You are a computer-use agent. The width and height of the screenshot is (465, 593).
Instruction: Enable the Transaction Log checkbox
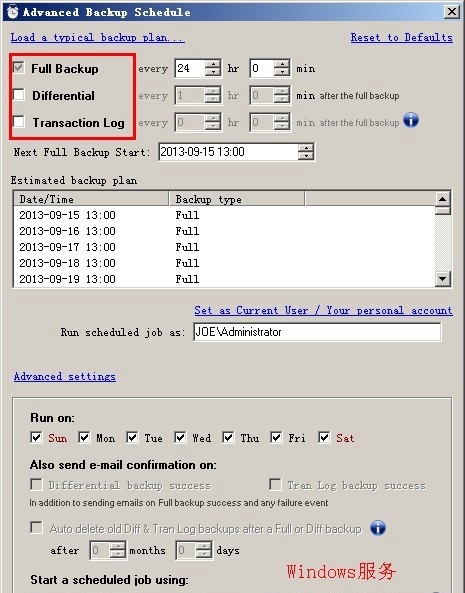(x=18, y=122)
